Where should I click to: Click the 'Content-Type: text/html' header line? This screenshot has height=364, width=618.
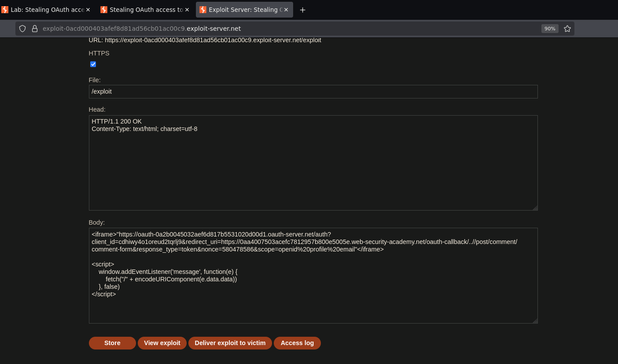144,129
